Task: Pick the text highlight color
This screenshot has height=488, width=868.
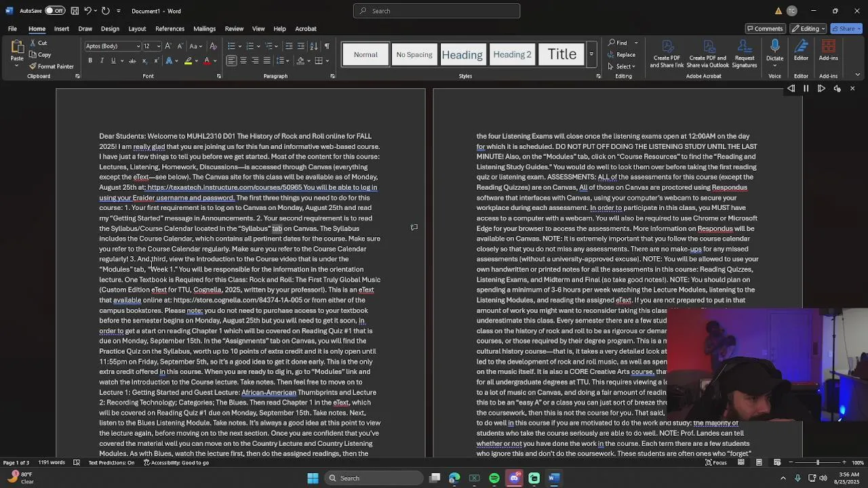Action: coord(188,60)
